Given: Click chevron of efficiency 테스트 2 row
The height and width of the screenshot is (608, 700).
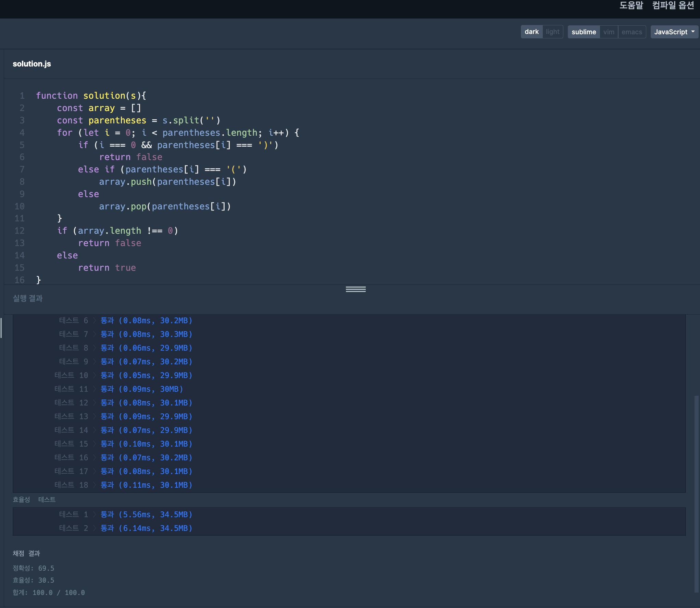Looking at the screenshot, I should coord(95,528).
